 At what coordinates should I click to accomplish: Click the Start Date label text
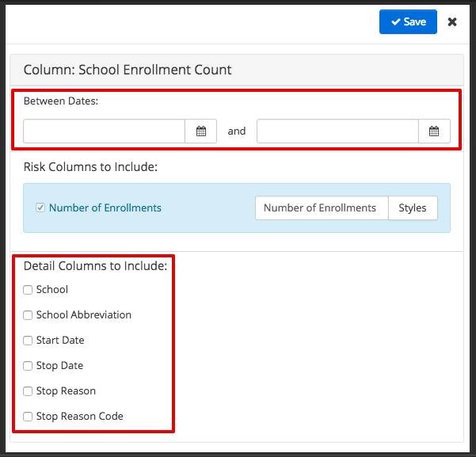coord(60,341)
